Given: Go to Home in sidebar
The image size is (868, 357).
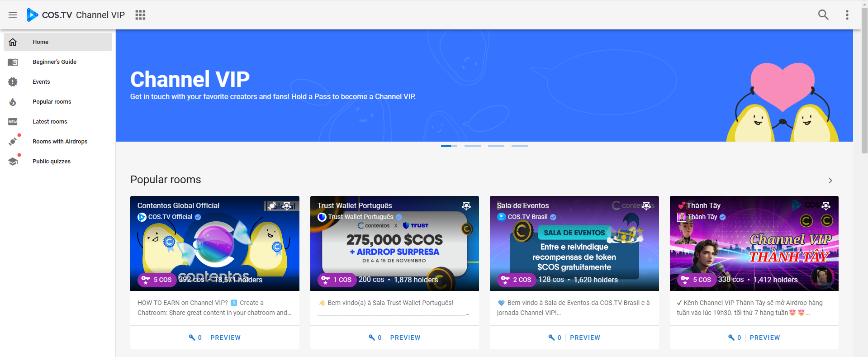Looking at the screenshot, I should (58, 42).
